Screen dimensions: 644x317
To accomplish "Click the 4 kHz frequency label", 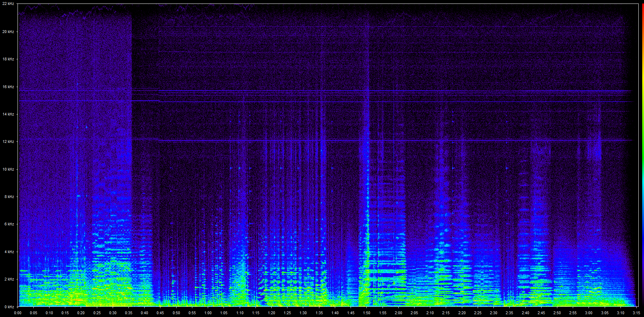I will click(x=9, y=252).
